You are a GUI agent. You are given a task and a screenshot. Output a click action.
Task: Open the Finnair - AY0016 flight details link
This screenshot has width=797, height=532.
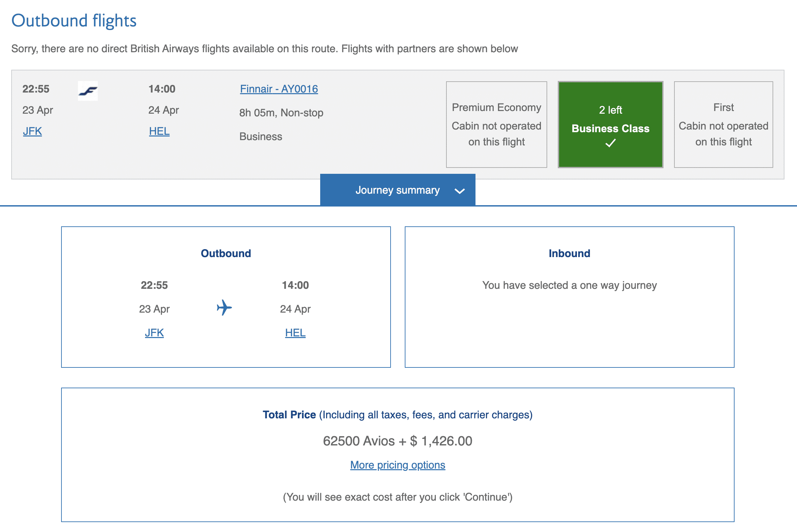click(x=279, y=89)
